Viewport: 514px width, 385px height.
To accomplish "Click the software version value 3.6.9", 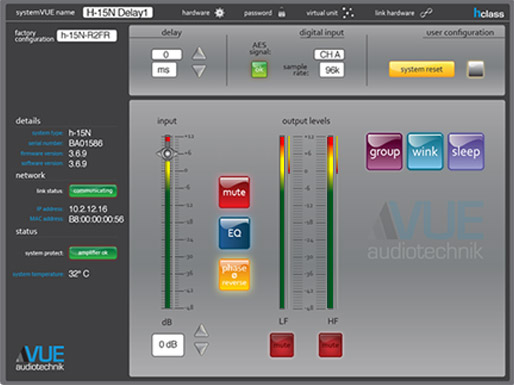I will (78, 164).
